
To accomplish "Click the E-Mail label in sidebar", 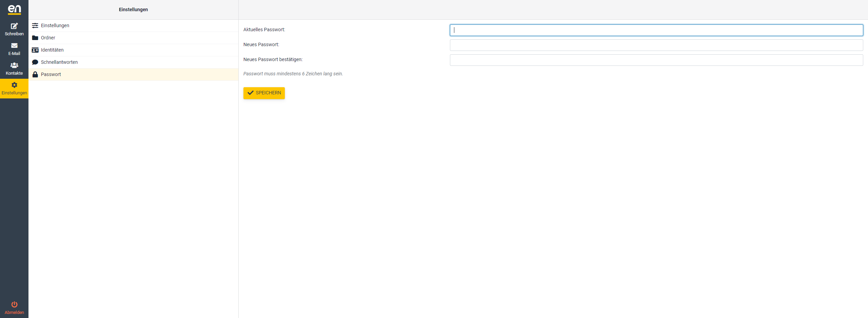I will (x=14, y=54).
